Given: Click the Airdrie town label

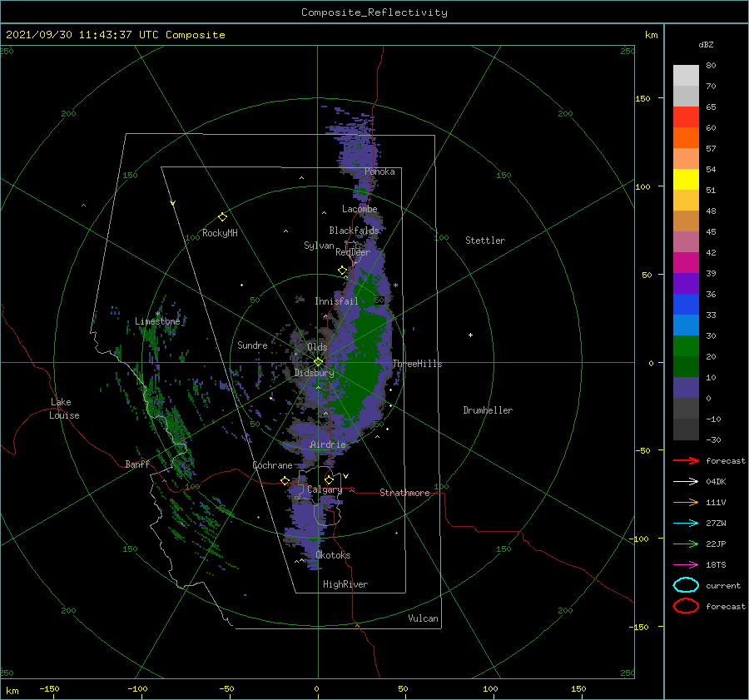Looking at the screenshot, I should (x=328, y=444).
